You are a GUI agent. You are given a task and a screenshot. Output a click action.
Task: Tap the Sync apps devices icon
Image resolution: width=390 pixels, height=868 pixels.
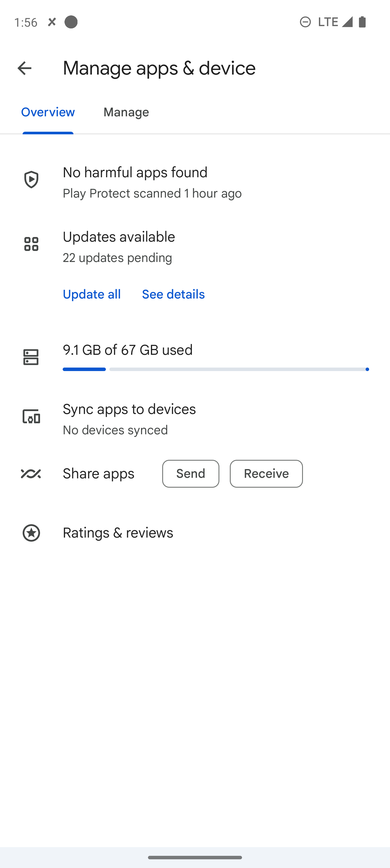tap(31, 417)
